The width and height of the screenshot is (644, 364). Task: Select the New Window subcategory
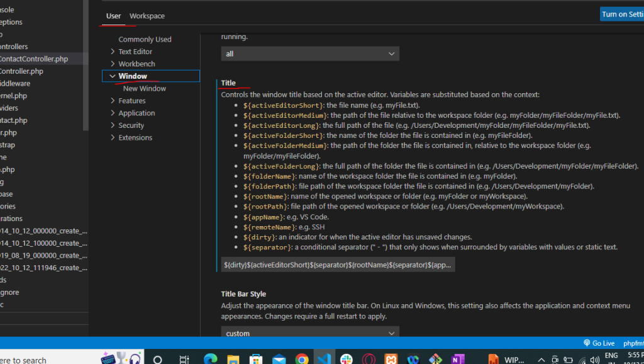tap(145, 88)
